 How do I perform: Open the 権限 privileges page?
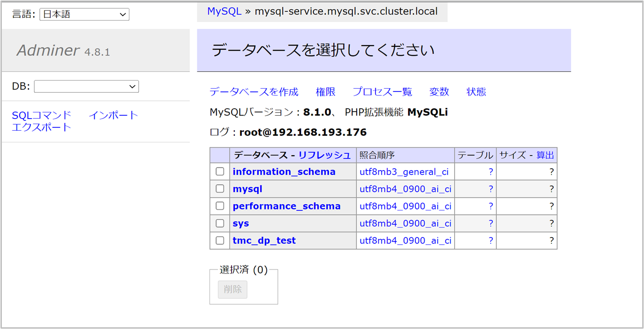(325, 92)
